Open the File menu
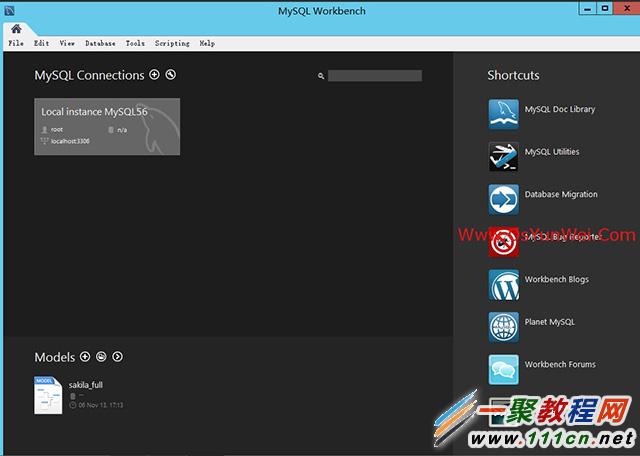This screenshot has width=640, height=456. 16,43
